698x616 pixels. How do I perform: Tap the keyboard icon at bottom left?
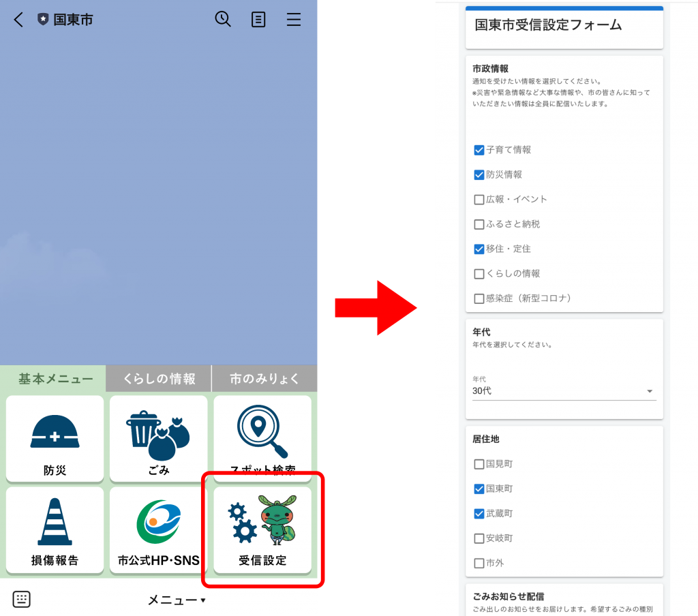pyautogui.click(x=21, y=599)
